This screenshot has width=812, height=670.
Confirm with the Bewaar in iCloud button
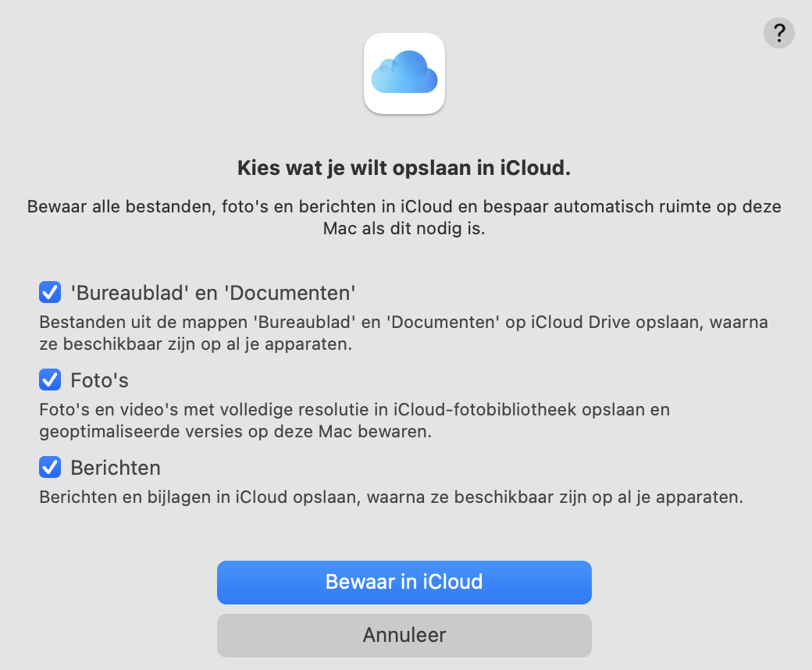(x=404, y=582)
